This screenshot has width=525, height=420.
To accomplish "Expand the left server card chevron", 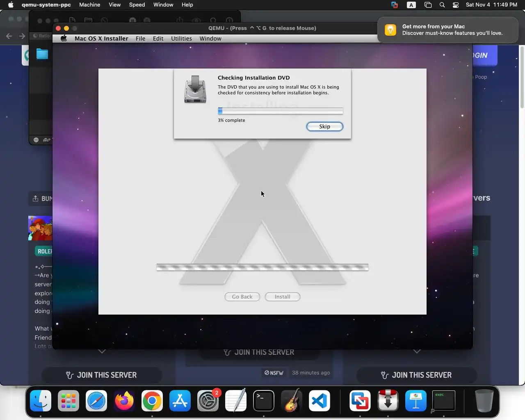I will pyautogui.click(x=102, y=352).
